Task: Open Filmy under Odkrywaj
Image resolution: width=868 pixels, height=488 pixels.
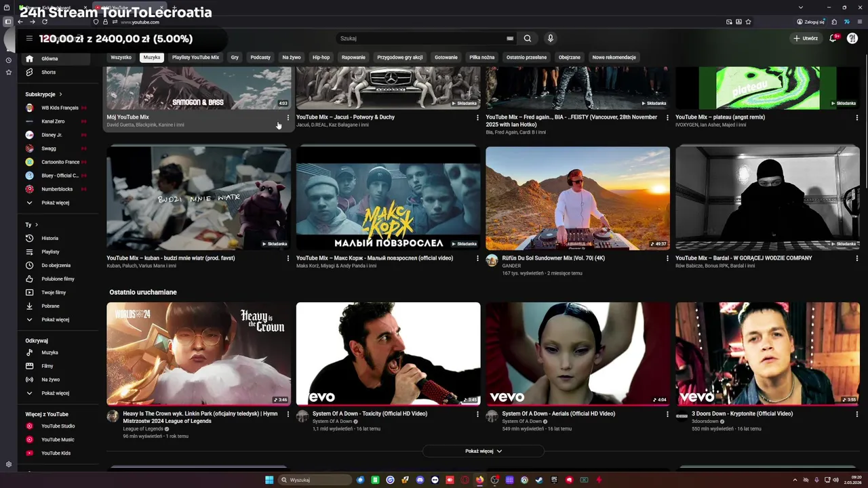Action: (56, 366)
